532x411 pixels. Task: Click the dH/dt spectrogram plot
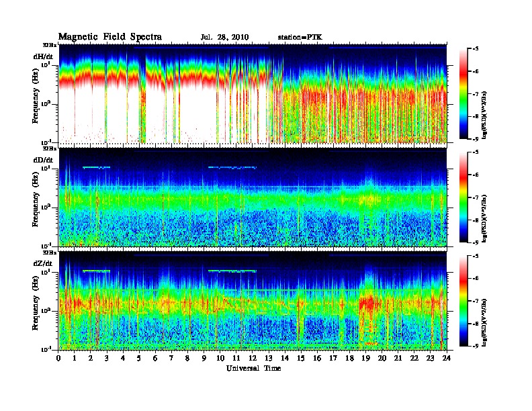[x=253, y=93]
